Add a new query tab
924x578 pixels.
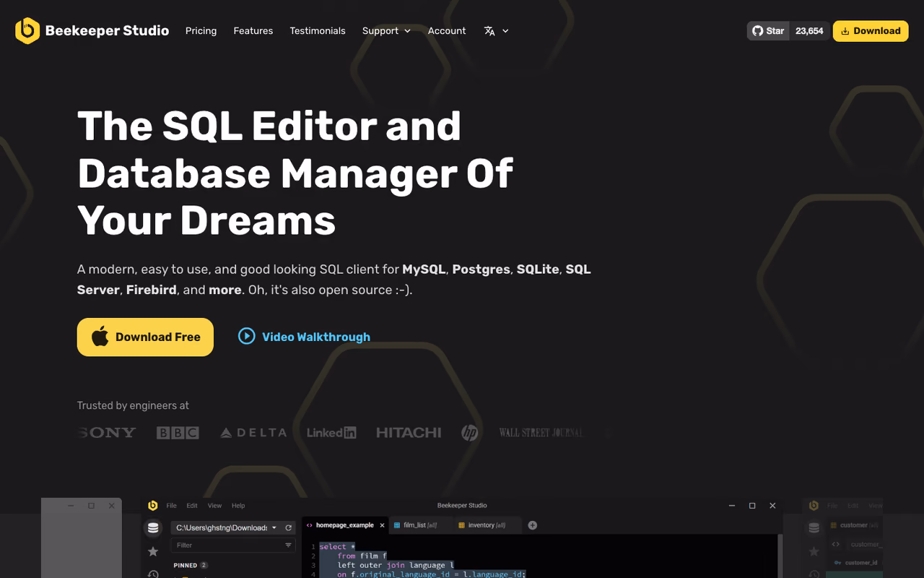tap(532, 525)
